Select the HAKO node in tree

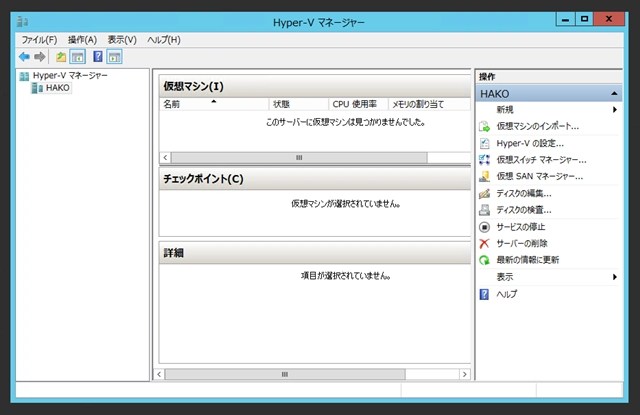58,88
